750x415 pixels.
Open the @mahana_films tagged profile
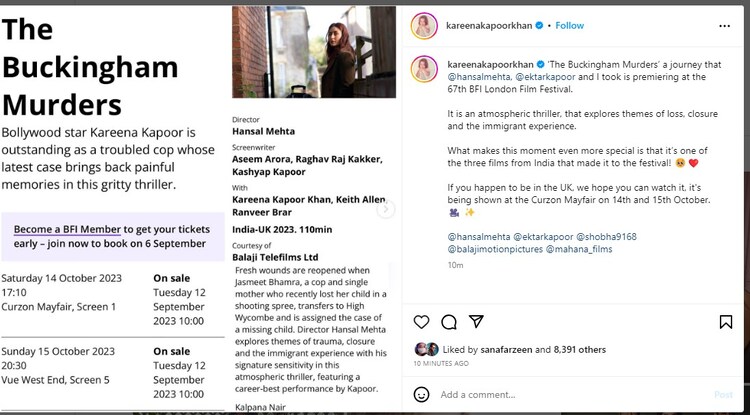(x=579, y=250)
